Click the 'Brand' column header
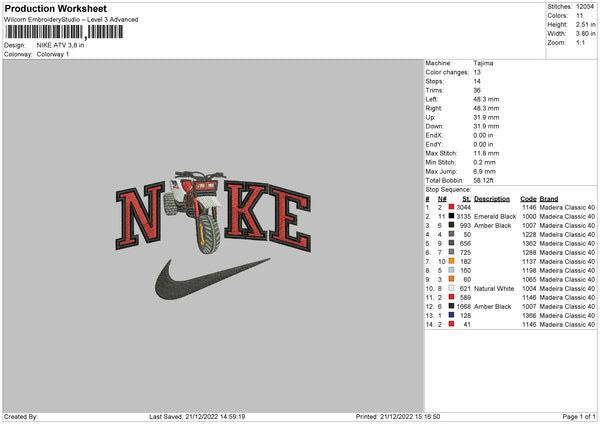Viewport: 600px width, 424px height. [x=549, y=199]
